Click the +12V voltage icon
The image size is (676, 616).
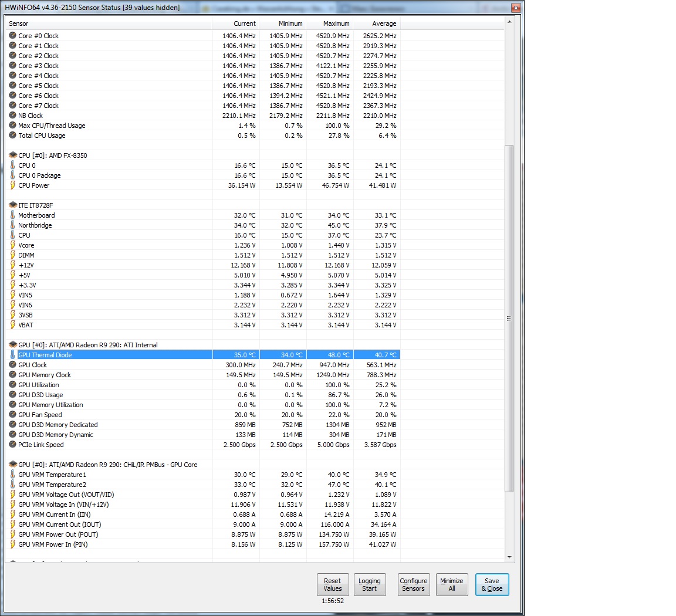12,265
